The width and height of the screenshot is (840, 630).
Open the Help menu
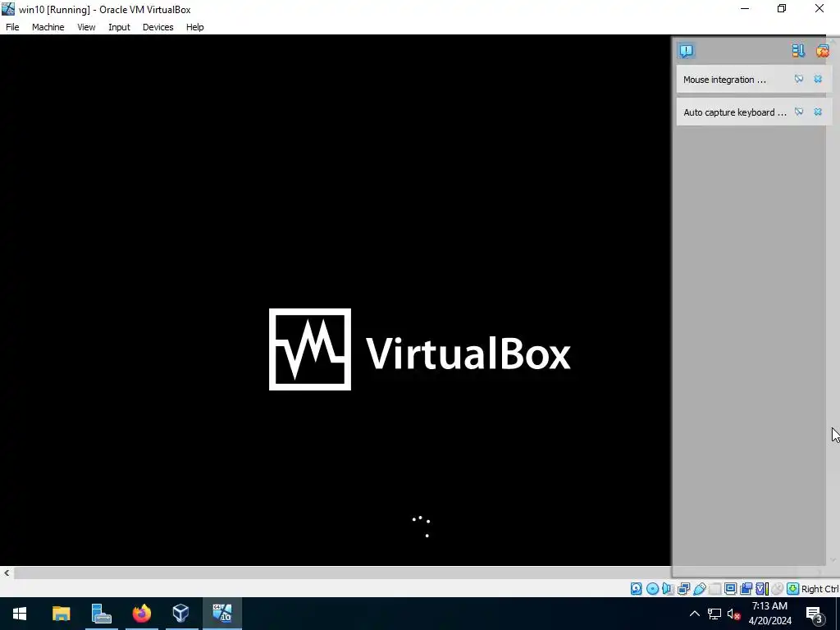pos(195,27)
